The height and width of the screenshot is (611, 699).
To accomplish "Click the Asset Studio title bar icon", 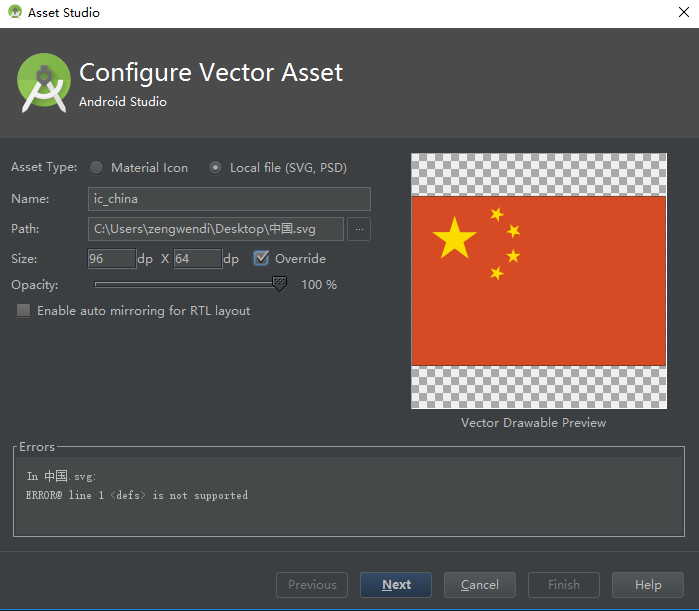I will click(x=15, y=12).
